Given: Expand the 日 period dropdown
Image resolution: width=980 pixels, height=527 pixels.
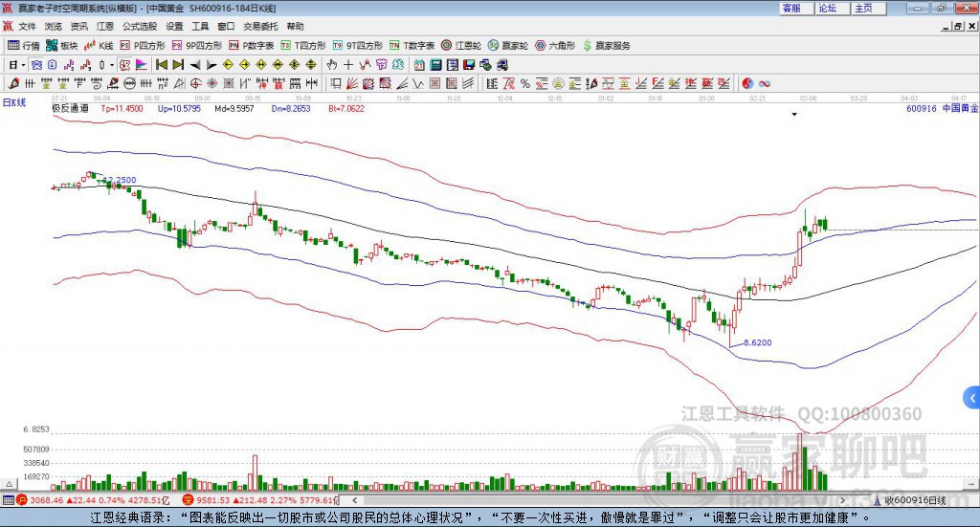Looking at the screenshot, I should coord(17,65).
